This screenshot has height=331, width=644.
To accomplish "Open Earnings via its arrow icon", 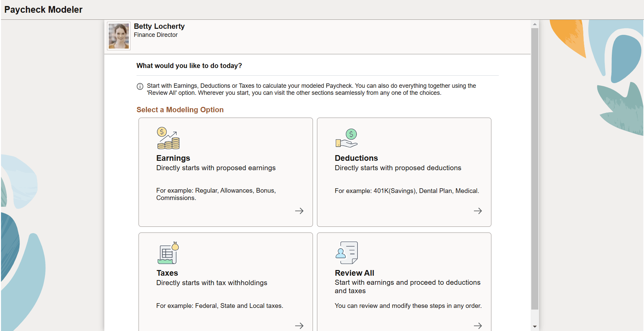I will [x=299, y=211].
